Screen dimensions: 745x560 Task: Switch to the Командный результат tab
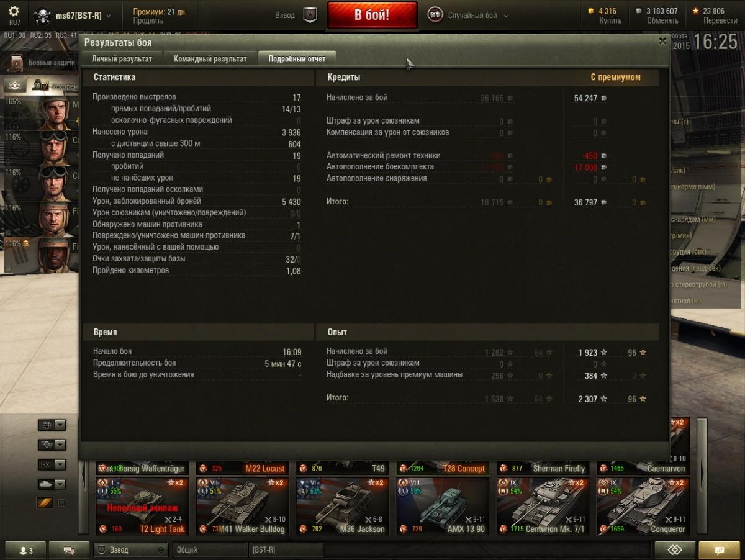pos(210,59)
